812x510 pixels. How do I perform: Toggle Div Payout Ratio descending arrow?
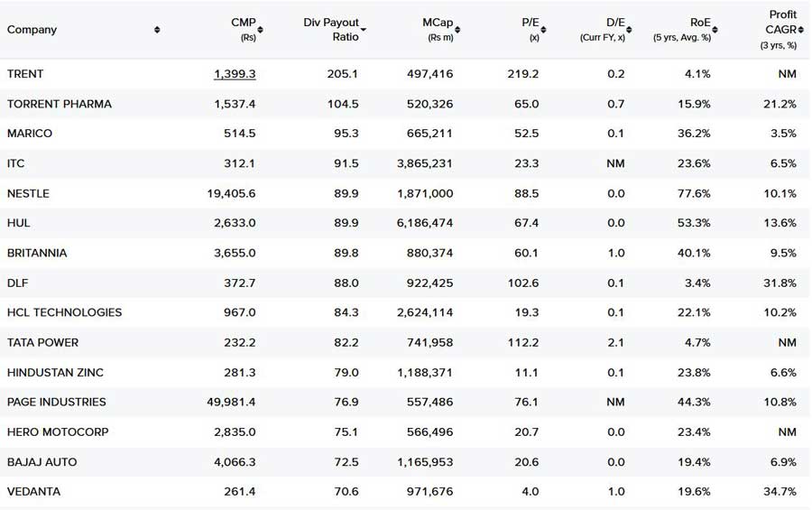(x=363, y=30)
